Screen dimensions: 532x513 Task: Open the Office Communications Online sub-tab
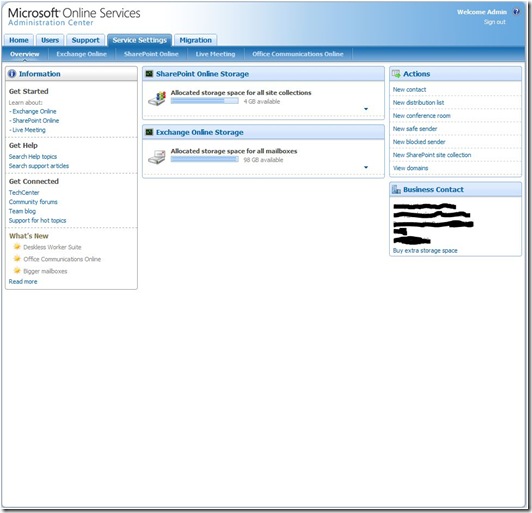pos(298,54)
